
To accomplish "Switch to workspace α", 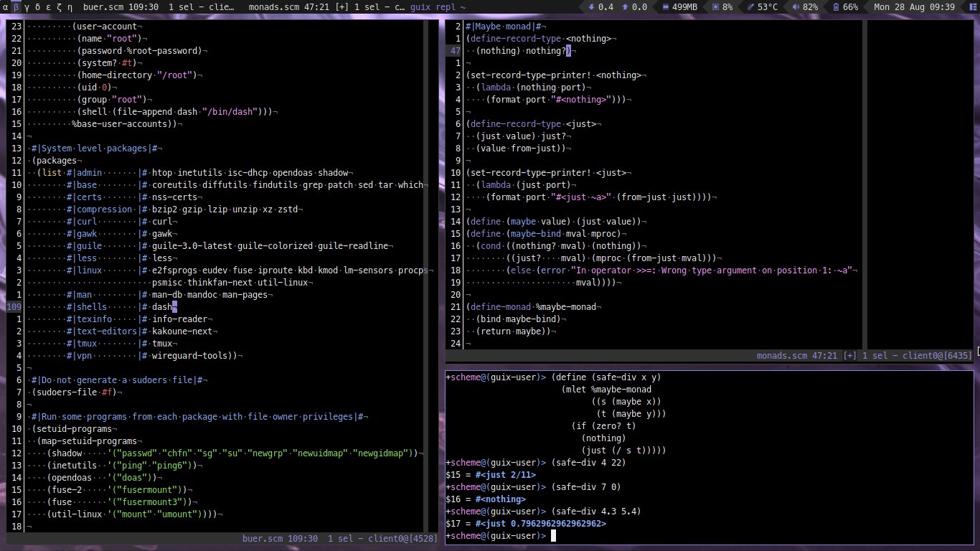I will [6, 6].
